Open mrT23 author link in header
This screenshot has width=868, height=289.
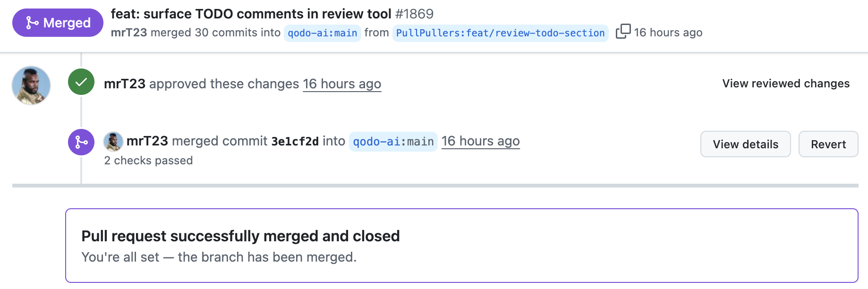point(129,33)
